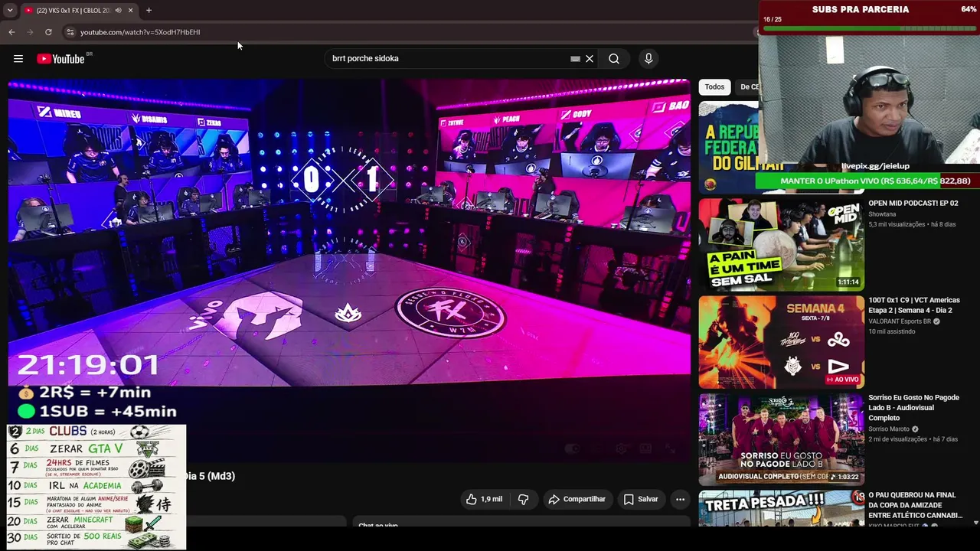Image resolution: width=980 pixels, height=551 pixels.
Task: Like the video with 1,9 mil likes
Action: tap(484, 499)
